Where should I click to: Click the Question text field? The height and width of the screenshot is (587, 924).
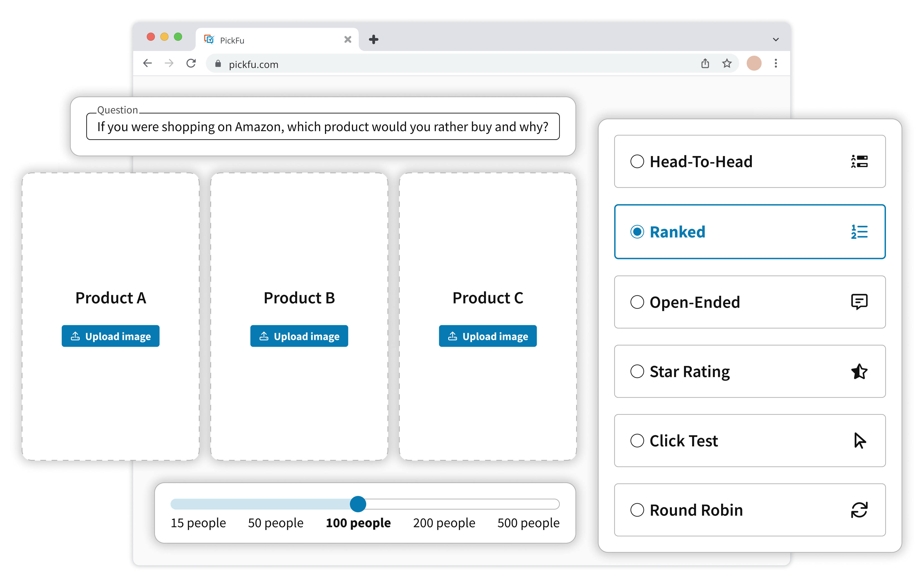(x=322, y=127)
